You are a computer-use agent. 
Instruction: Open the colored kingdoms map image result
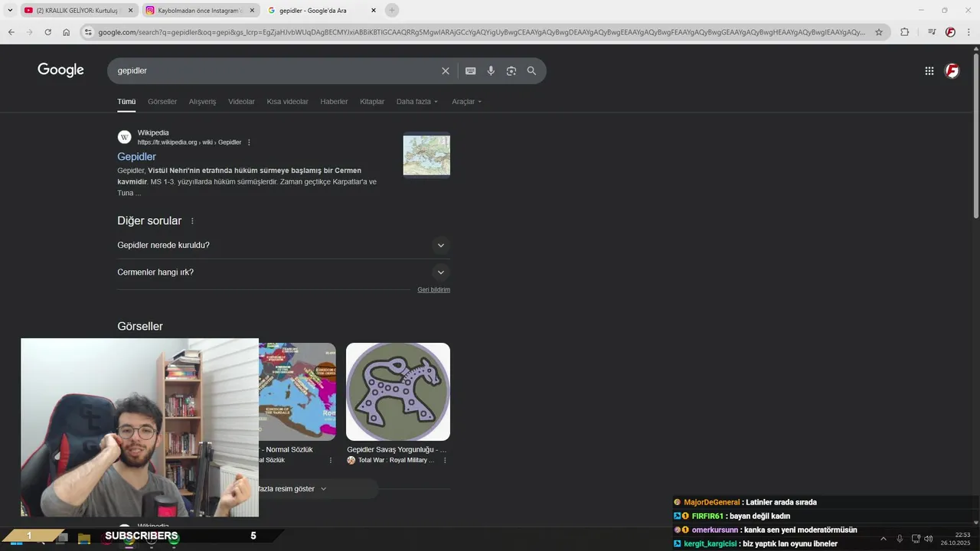[297, 392]
